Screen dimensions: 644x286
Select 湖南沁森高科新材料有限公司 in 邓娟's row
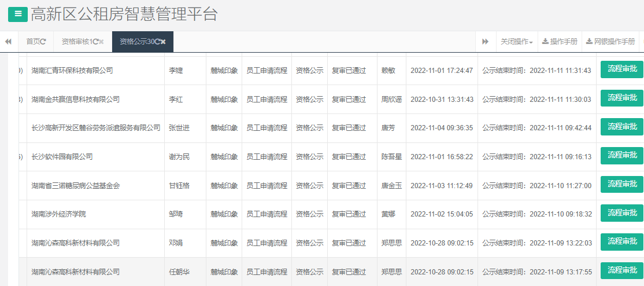[76, 243]
